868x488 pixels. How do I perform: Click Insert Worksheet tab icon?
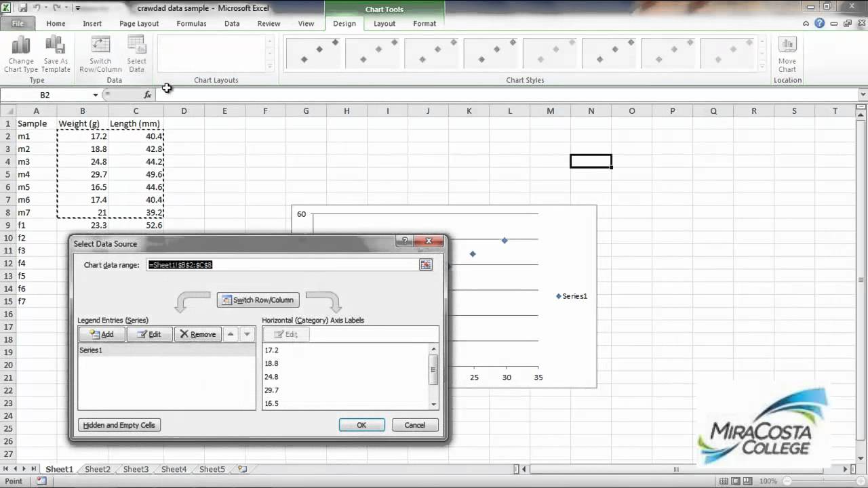[242, 469]
